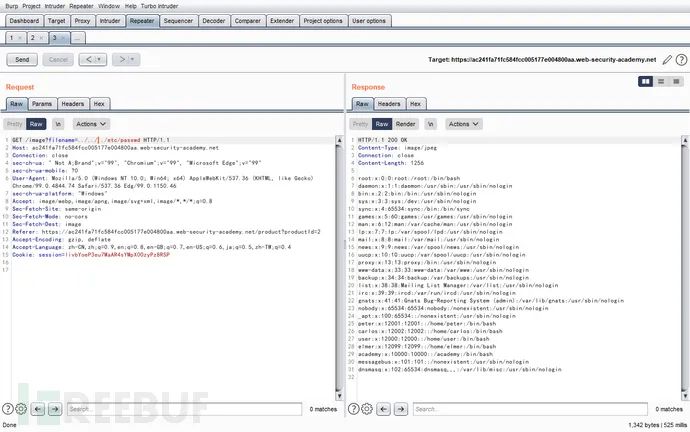Open Project options tab

[x=323, y=21]
